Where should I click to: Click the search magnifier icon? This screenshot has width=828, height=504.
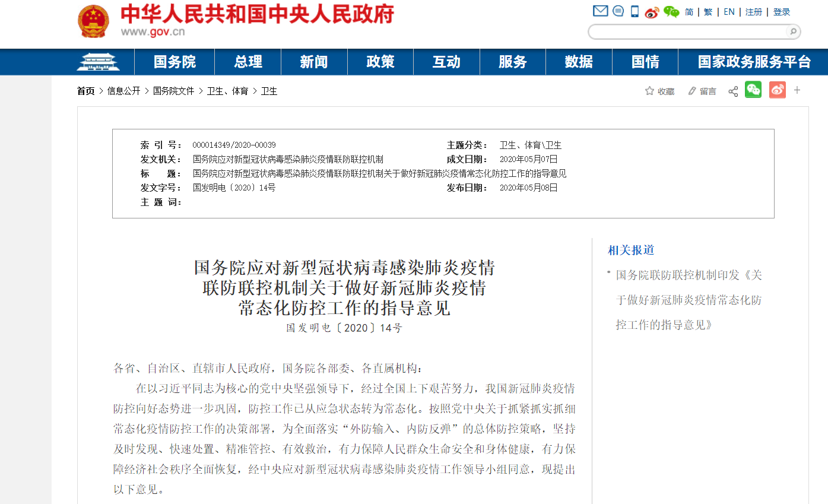tap(793, 31)
